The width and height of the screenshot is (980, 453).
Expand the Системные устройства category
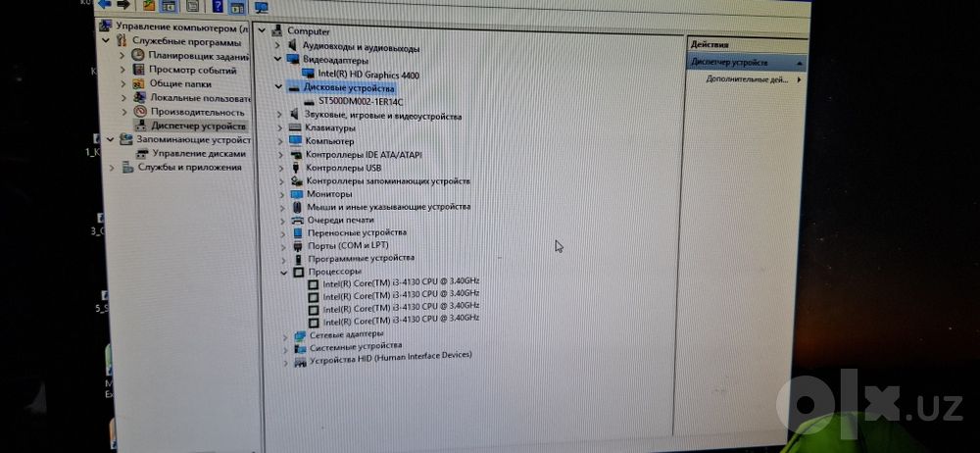click(285, 348)
